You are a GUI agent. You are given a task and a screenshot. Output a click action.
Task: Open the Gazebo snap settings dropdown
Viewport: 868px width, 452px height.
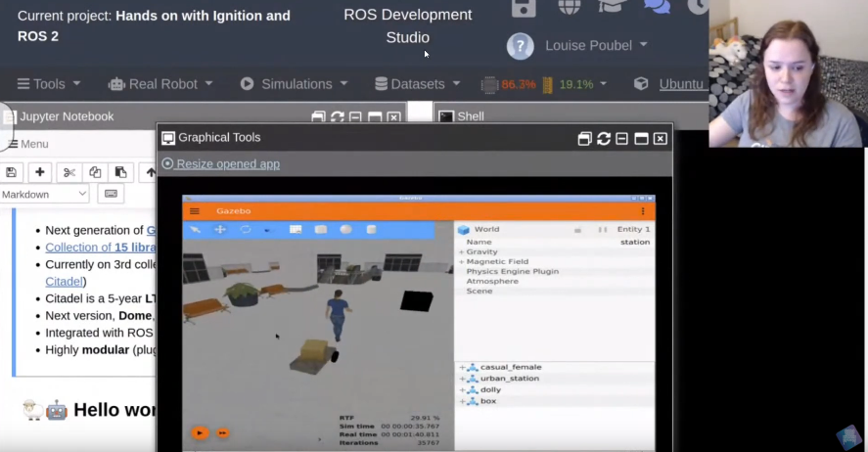(x=267, y=230)
